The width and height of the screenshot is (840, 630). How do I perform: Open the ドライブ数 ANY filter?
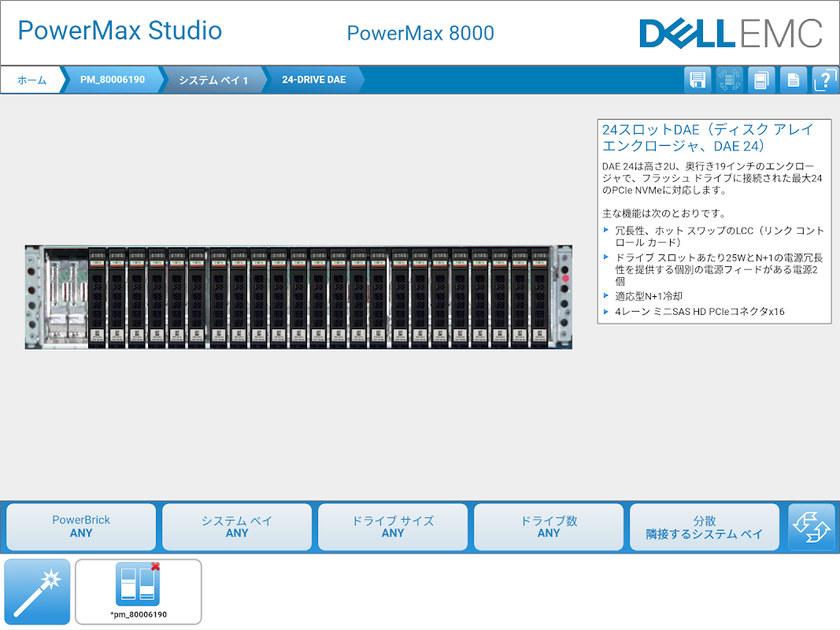point(549,527)
